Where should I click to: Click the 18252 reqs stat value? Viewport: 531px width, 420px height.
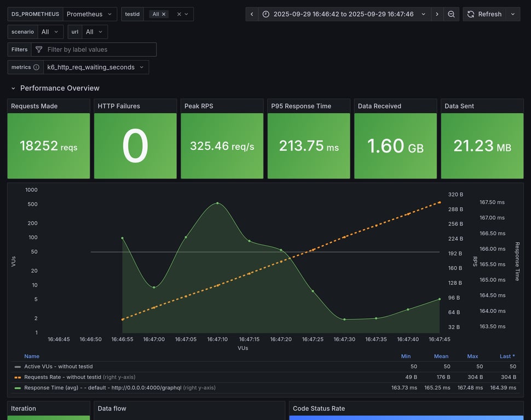[48, 146]
